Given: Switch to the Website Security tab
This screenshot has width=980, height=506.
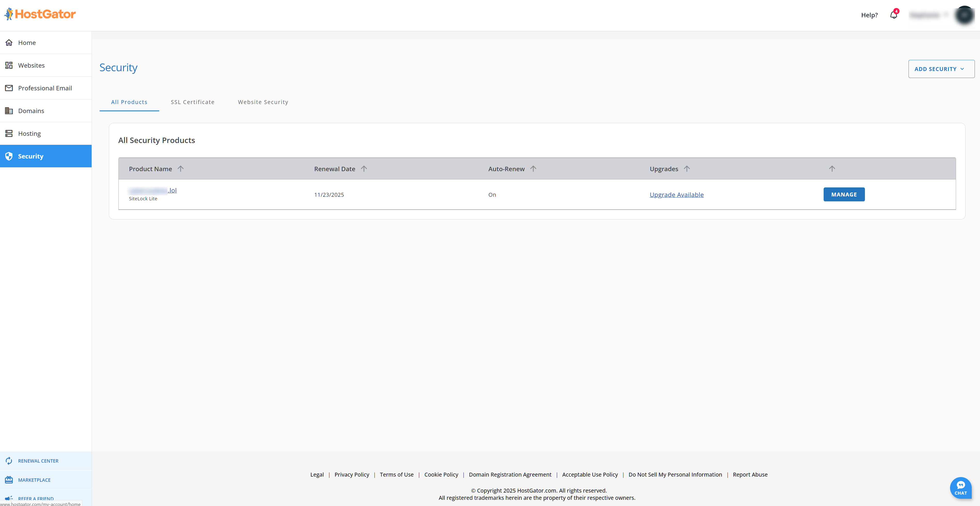Looking at the screenshot, I should pos(263,102).
